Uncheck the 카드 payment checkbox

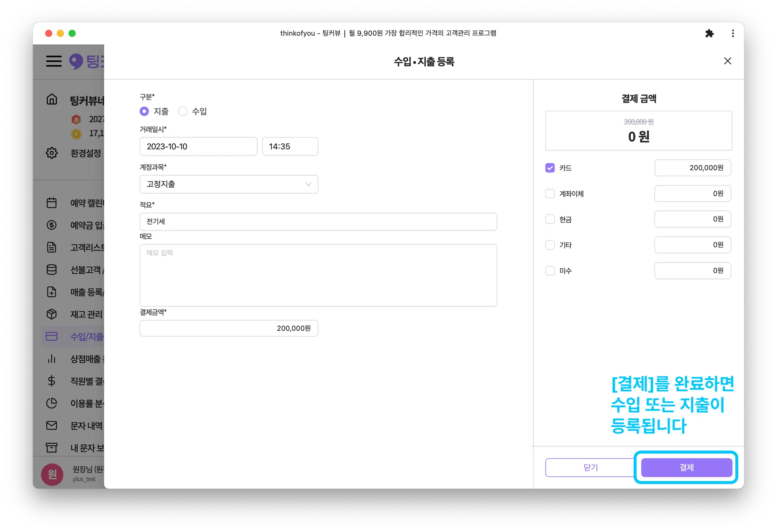(x=550, y=168)
